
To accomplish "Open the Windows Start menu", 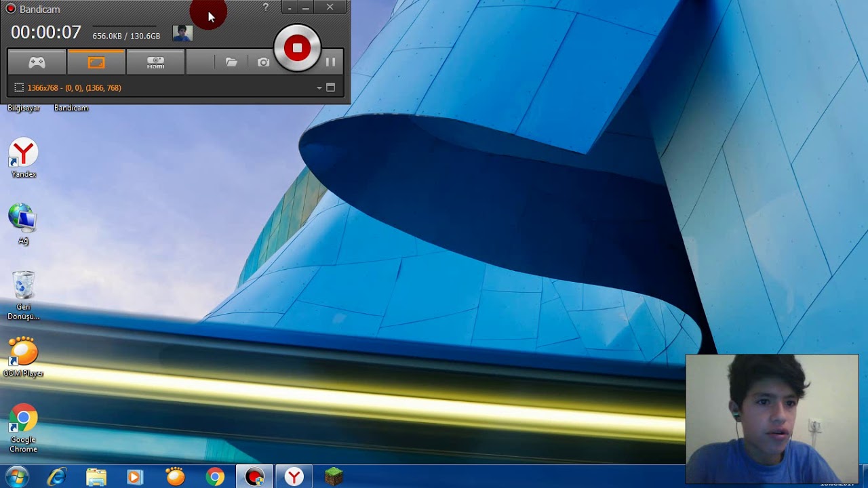I will pos(17,476).
